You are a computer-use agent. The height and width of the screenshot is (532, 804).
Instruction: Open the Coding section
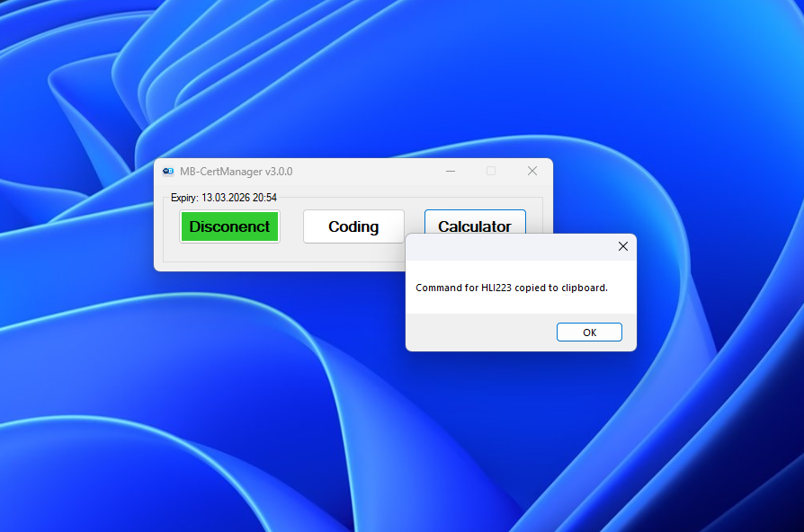353,226
